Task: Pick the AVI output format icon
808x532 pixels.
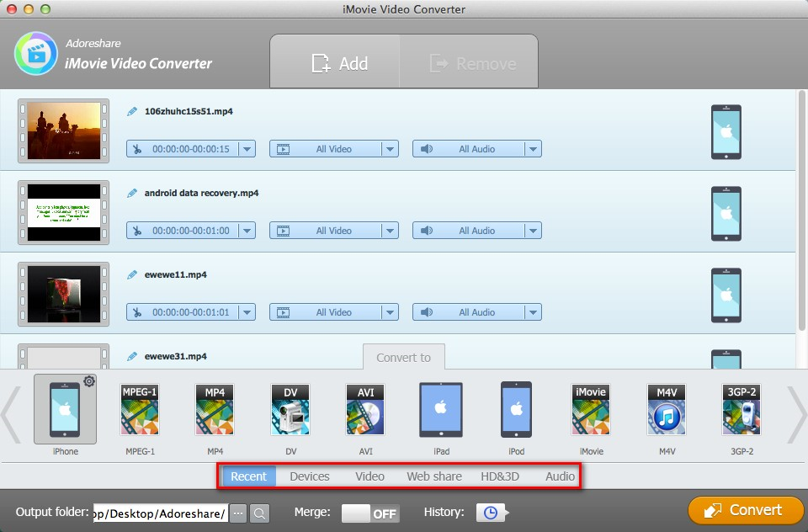Action: tap(365, 410)
